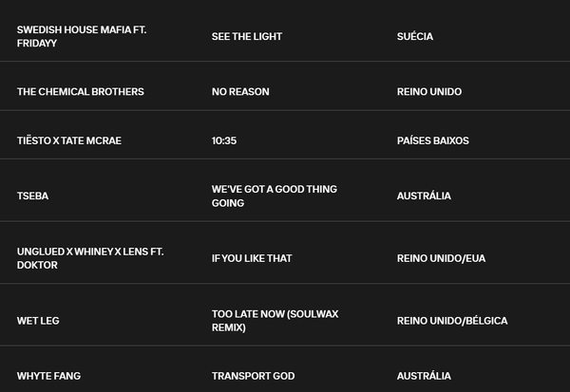Select the 'See the Light' track title
Viewport: 570px width, 392px height.
coord(247,36)
